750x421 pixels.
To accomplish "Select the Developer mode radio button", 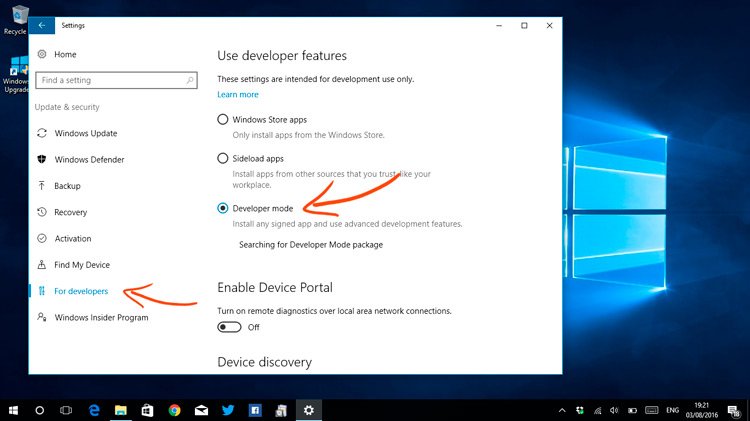I will click(223, 208).
